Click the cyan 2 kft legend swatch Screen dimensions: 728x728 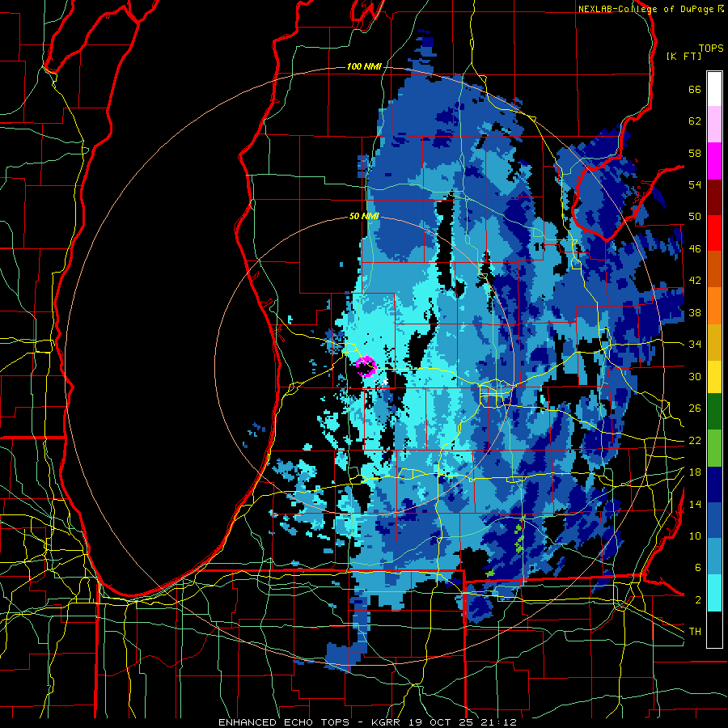point(714,593)
